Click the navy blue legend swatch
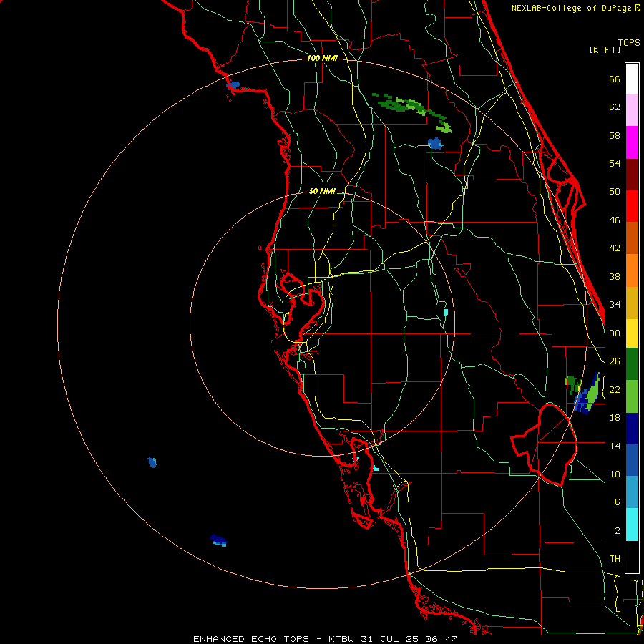 click(x=632, y=429)
